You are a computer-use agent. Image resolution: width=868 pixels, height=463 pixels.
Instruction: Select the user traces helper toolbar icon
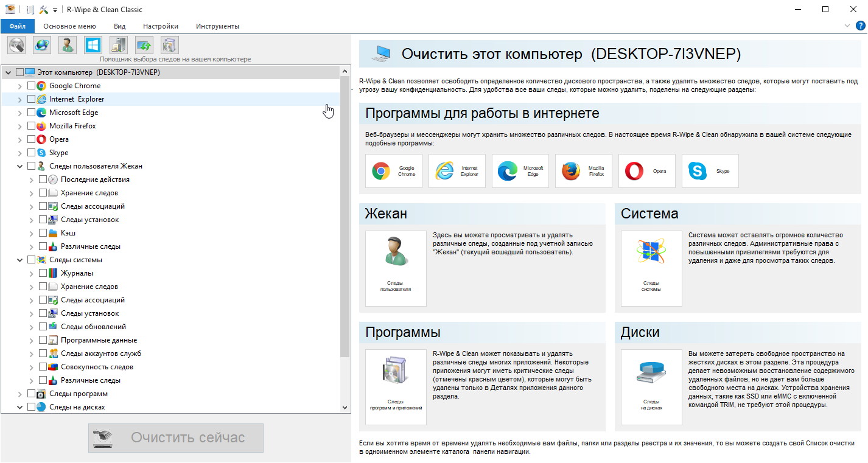tap(68, 45)
